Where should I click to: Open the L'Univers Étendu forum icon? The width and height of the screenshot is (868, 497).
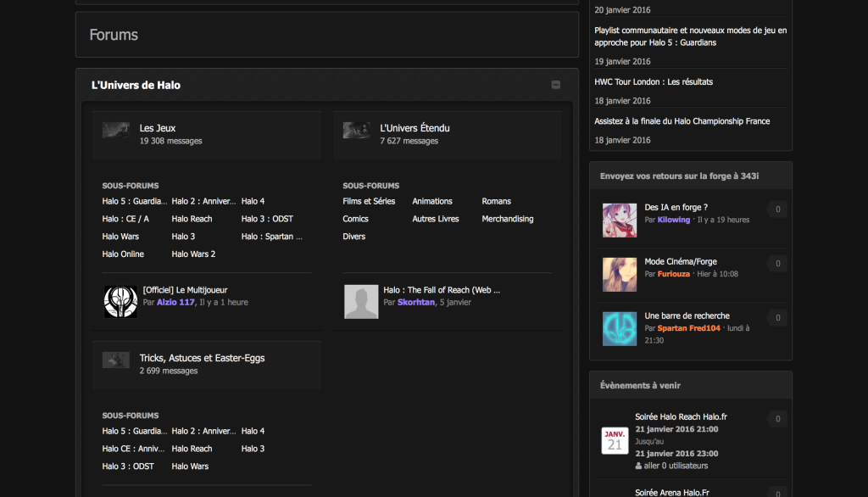click(356, 131)
